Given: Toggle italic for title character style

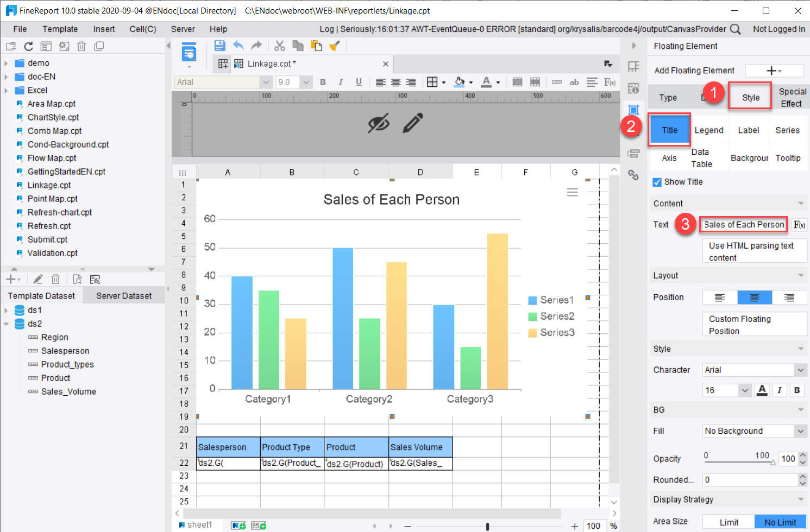Looking at the screenshot, I should point(780,390).
